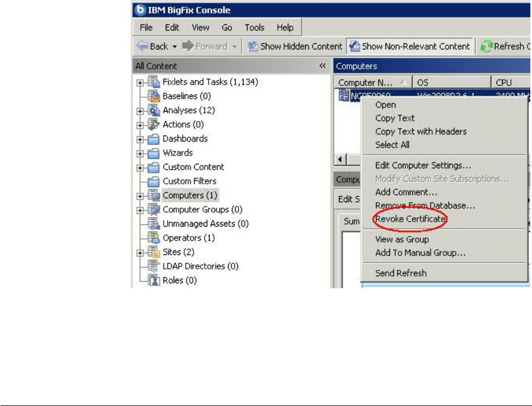Toggle Show Non-Relevant Content
Viewport: 532px width, 406px height.
coord(410,46)
